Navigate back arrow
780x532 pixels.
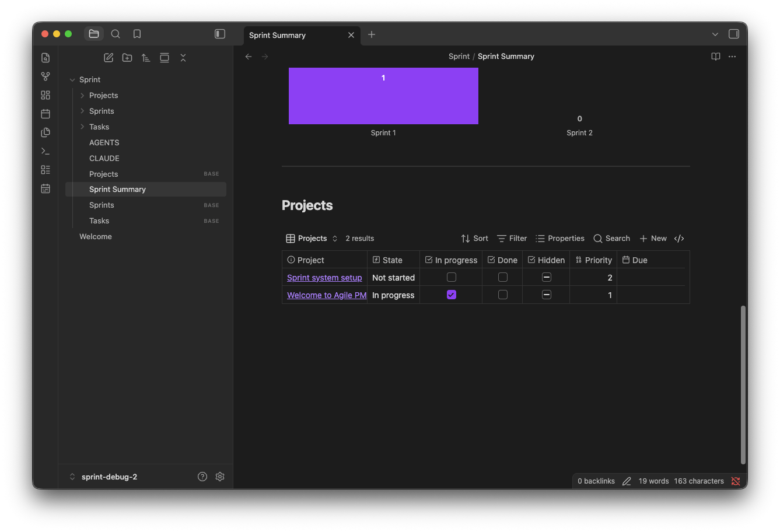[249, 57]
